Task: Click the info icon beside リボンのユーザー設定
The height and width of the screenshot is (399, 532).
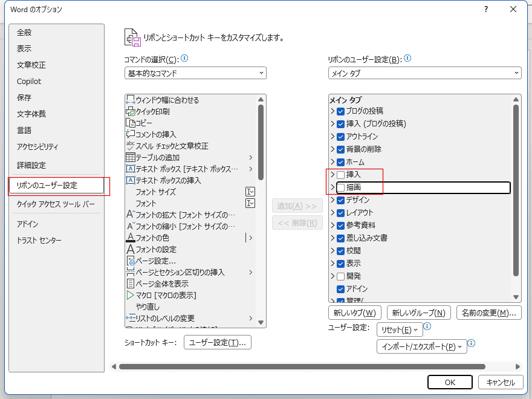Action: click(x=407, y=59)
